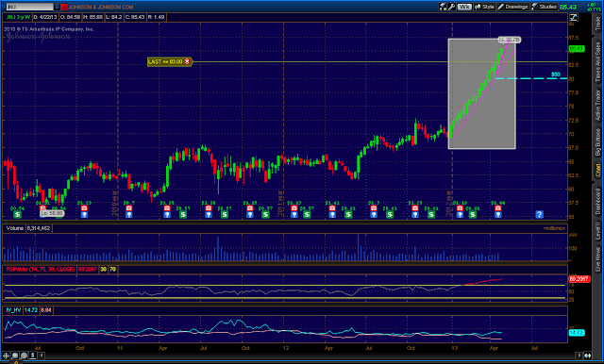604x364 pixels.
Task: Toggle the chart scale icon top right
Action: [573, 17]
